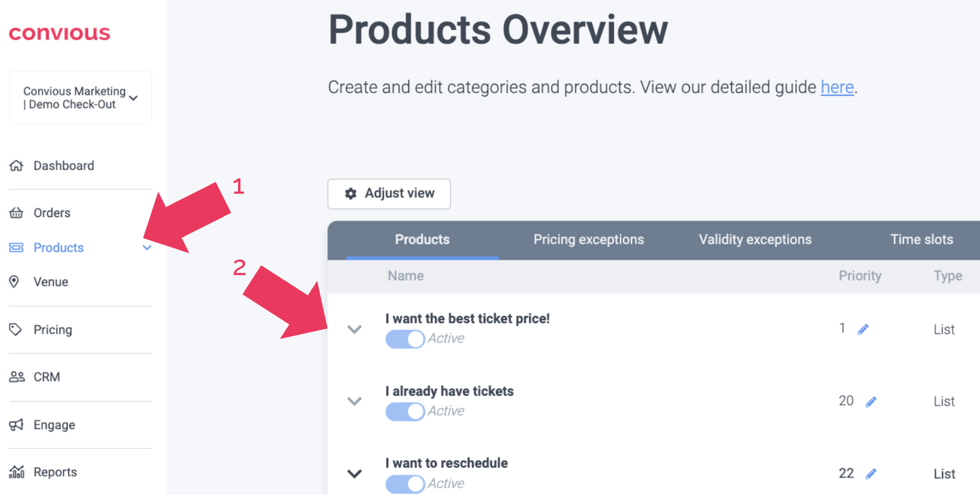The image size is (980, 501).
Task: Click the Engage megaphone icon
Action: tap(16, 425)
